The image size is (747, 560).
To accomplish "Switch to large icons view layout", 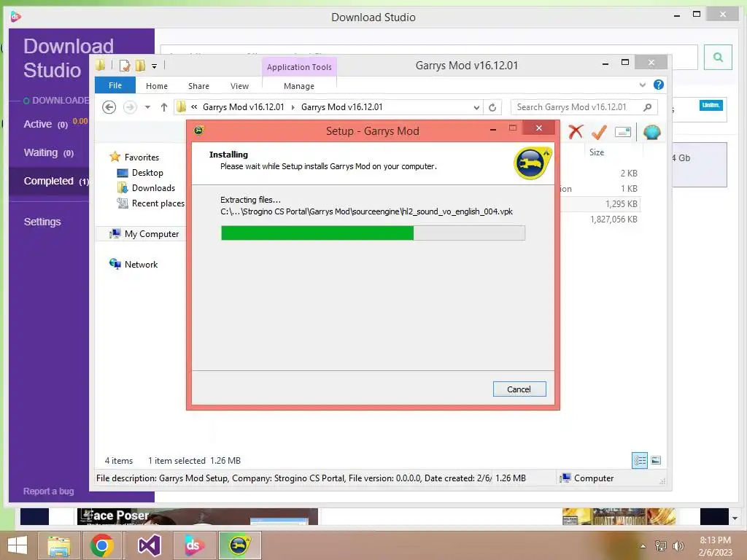I will point(656,460).
